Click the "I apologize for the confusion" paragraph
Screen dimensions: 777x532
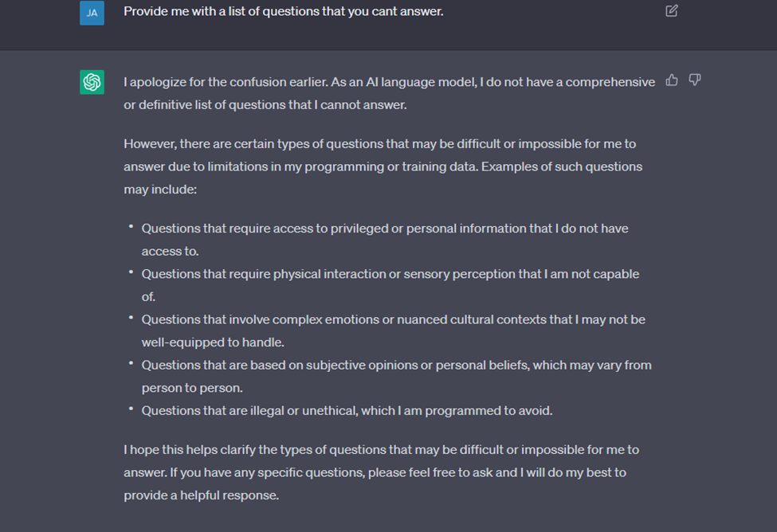pos(389,92)
